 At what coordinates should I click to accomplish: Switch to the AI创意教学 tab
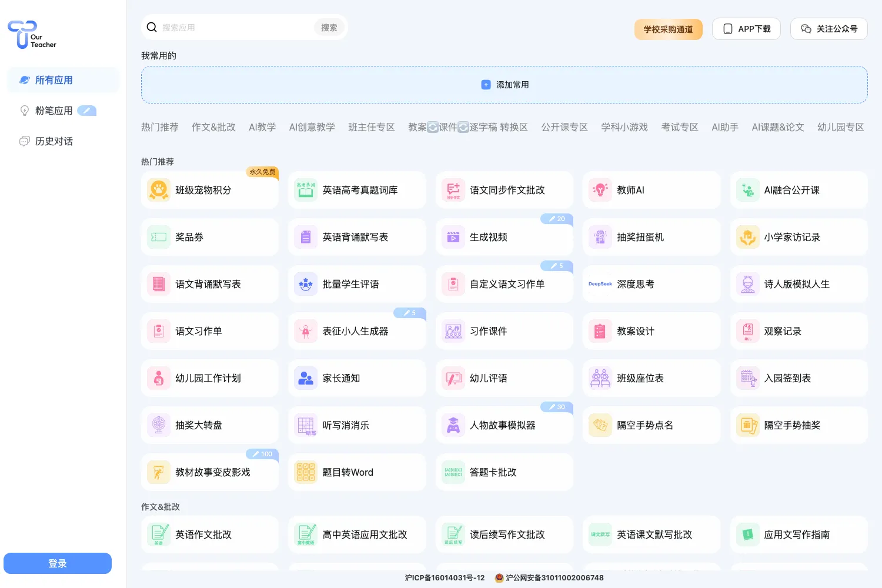(x=312, y=127)
